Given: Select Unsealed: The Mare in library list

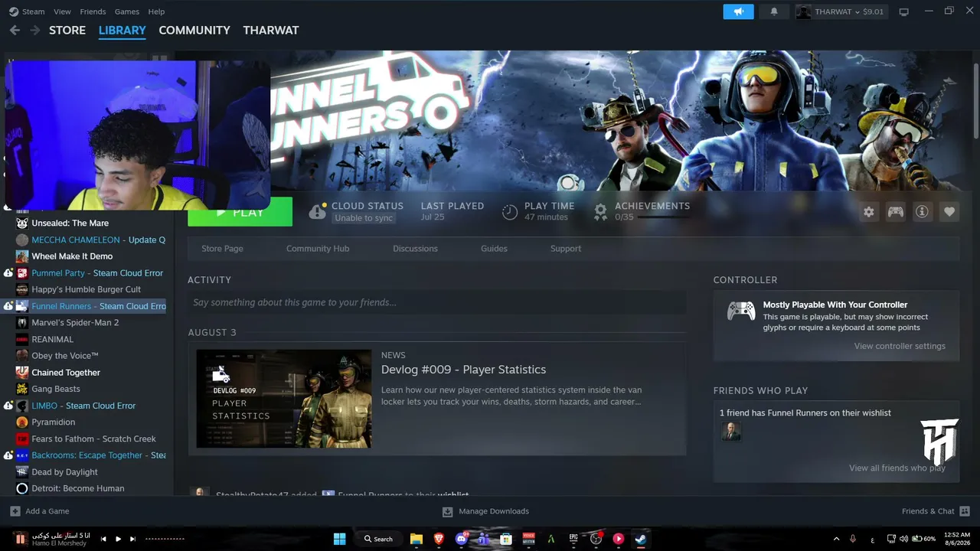Looking at the screenshot, I should (x=70, y=223).
